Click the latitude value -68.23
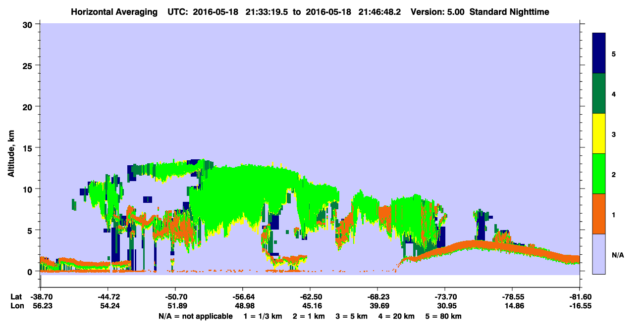 [377, 297]
